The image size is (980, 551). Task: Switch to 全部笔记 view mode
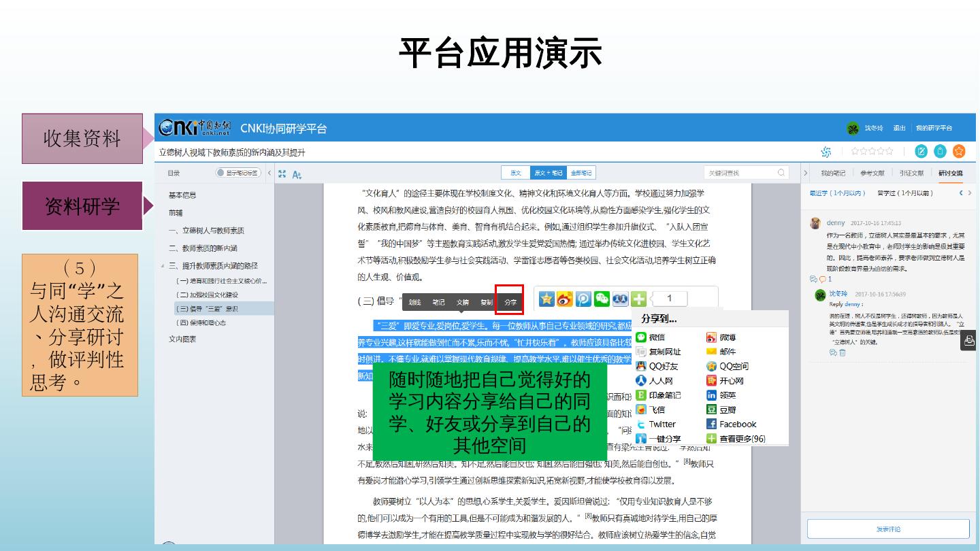pyautogui.click(x=581, y=173)
